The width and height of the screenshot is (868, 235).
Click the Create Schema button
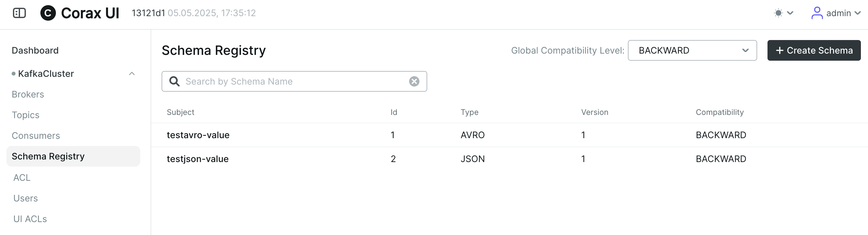point(813,50)
